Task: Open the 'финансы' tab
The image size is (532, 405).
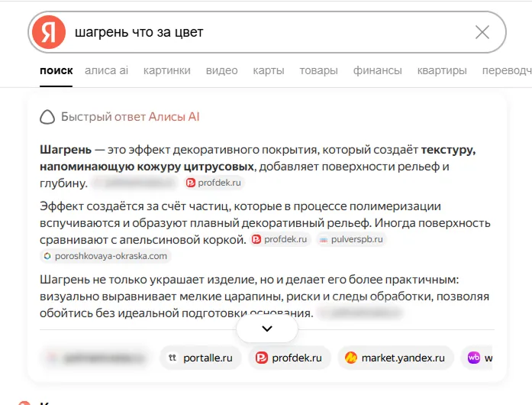Action: [x=377, y=70]
